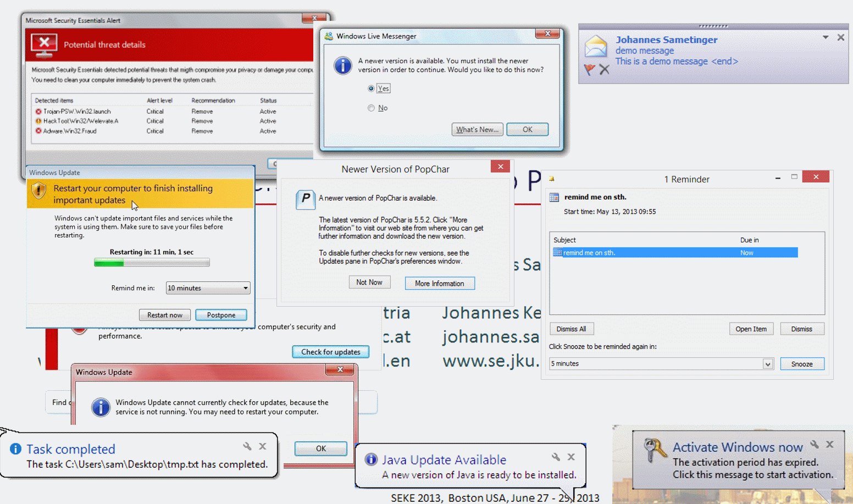853x504 pixels.
Task: Click HackTool:Win32/Welevate.A threat icon
Action: [x=38, y=121]
